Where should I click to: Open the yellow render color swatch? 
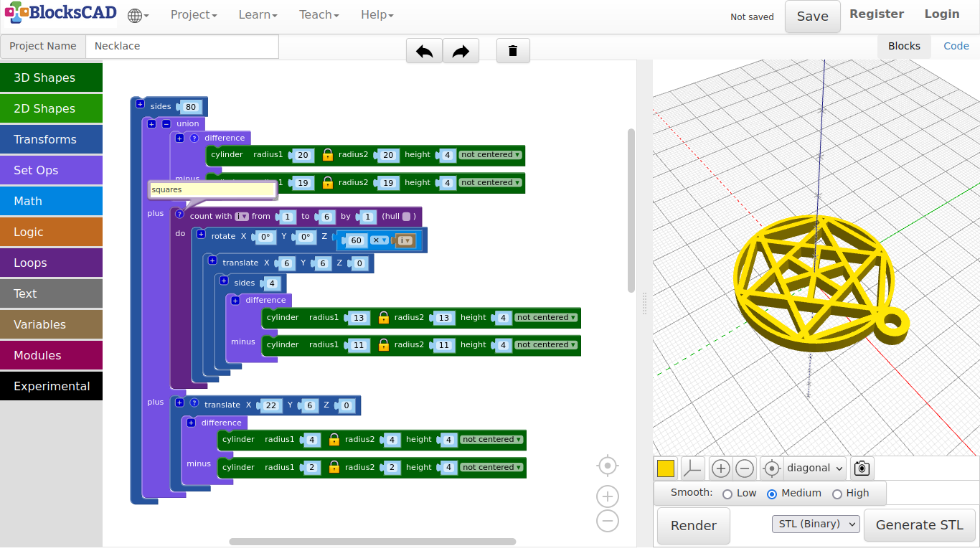pyautogui.click(x=666, y=468)
